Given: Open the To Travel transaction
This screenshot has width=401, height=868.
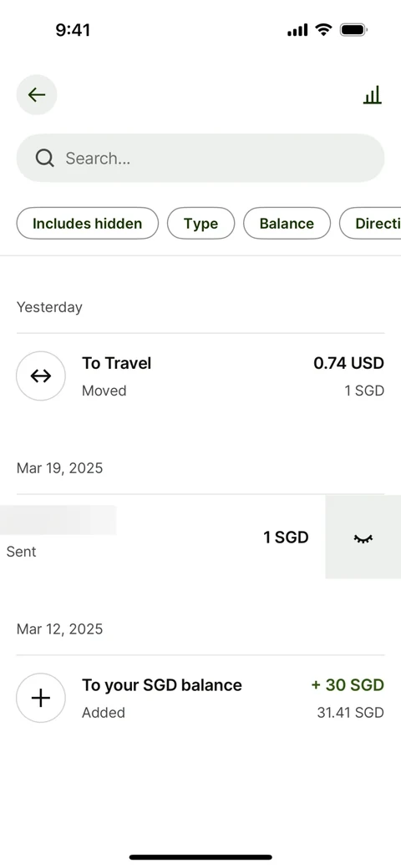Looking at the screenshot, I should (x=200, y=376).
